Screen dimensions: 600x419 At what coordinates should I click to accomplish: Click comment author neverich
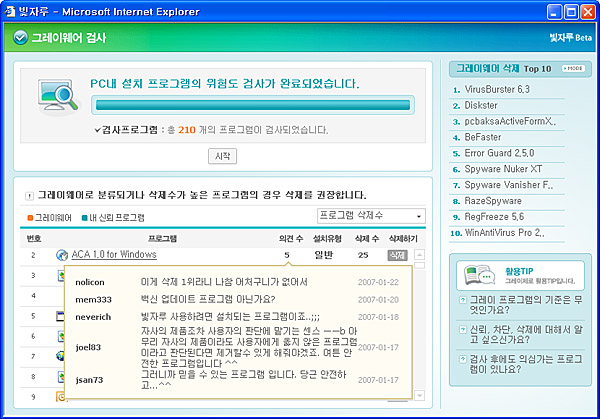click(93, 317)
